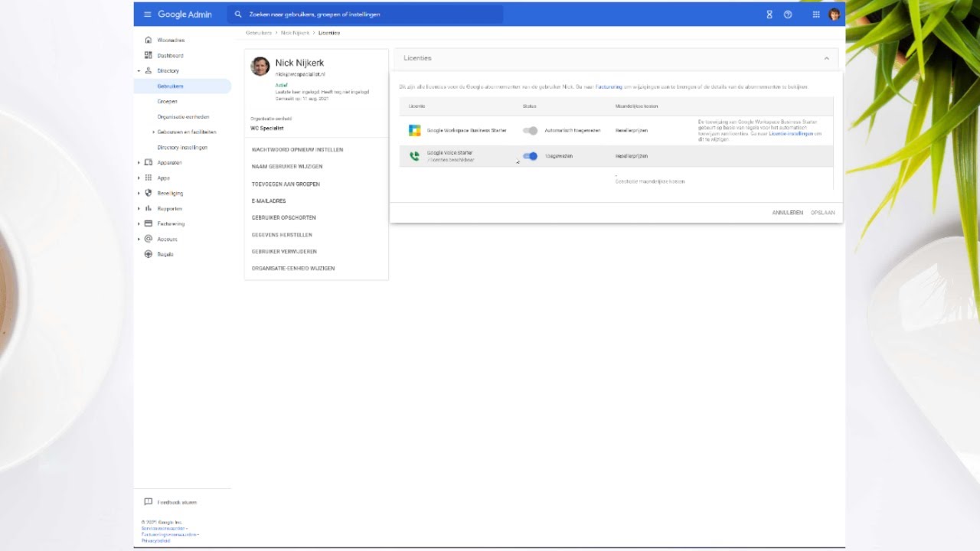The width and height of the screenshot is (980, 551).
Task: Click the Google Voice Starter phone icon
Action: [414, 156]
